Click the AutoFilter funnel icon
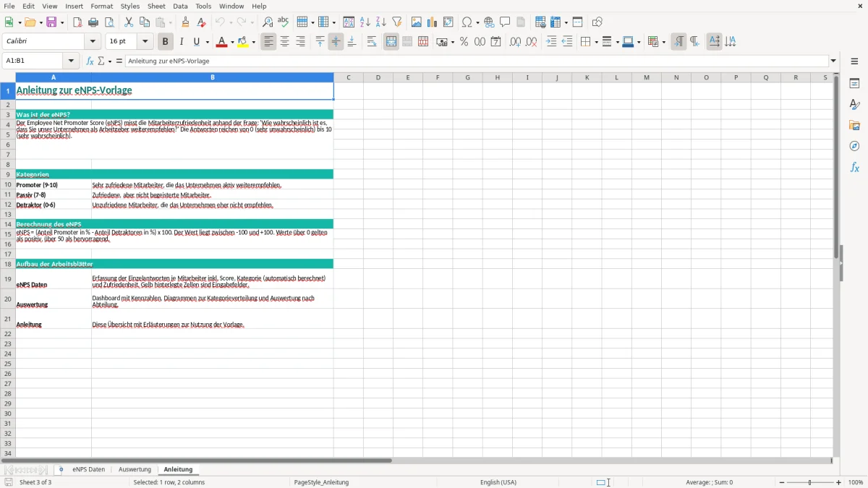 397,22
